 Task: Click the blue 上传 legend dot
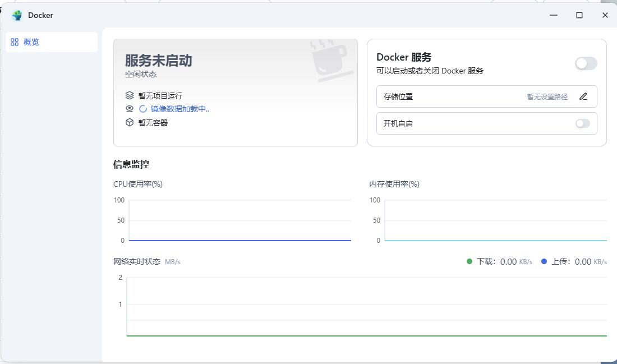point(544,261)
